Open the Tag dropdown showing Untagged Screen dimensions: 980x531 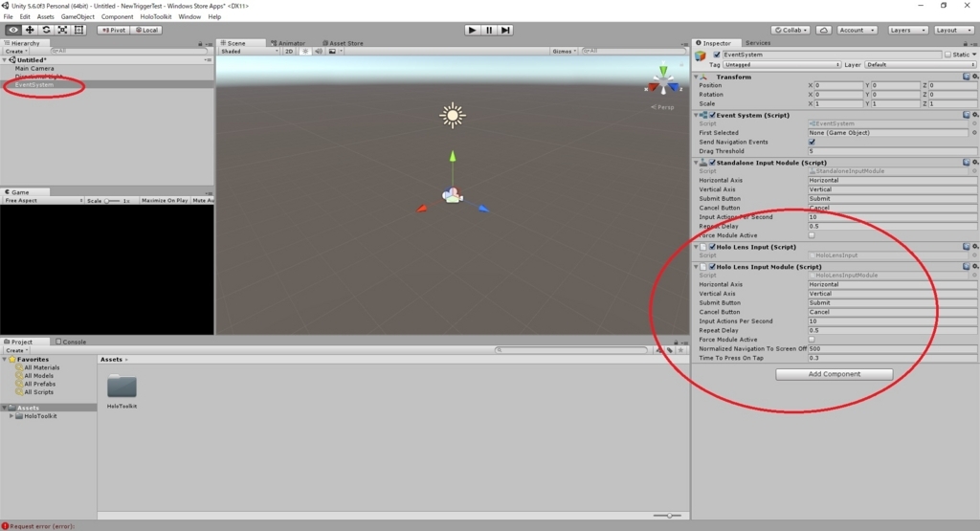coord(782,65)
